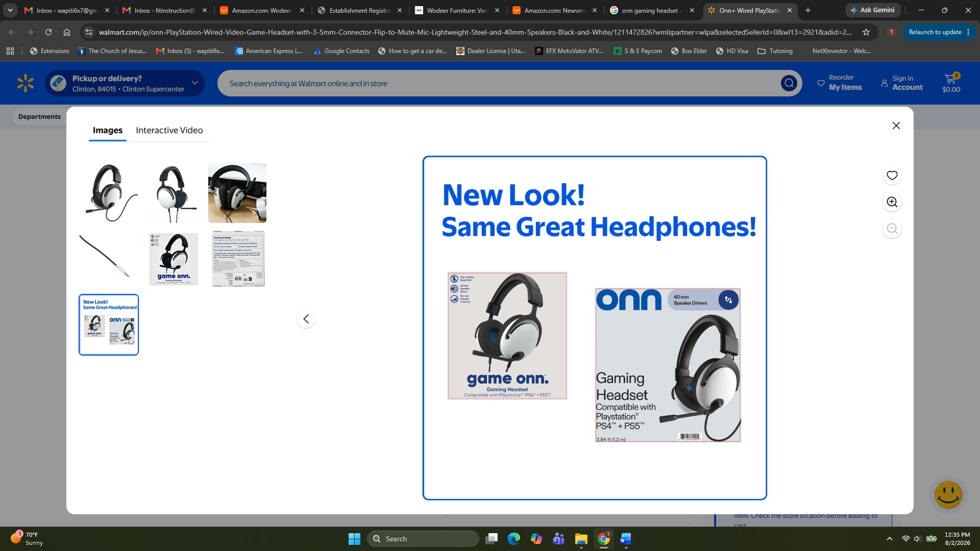
Task: Close the image gallery modal
Action: [896, 126]
